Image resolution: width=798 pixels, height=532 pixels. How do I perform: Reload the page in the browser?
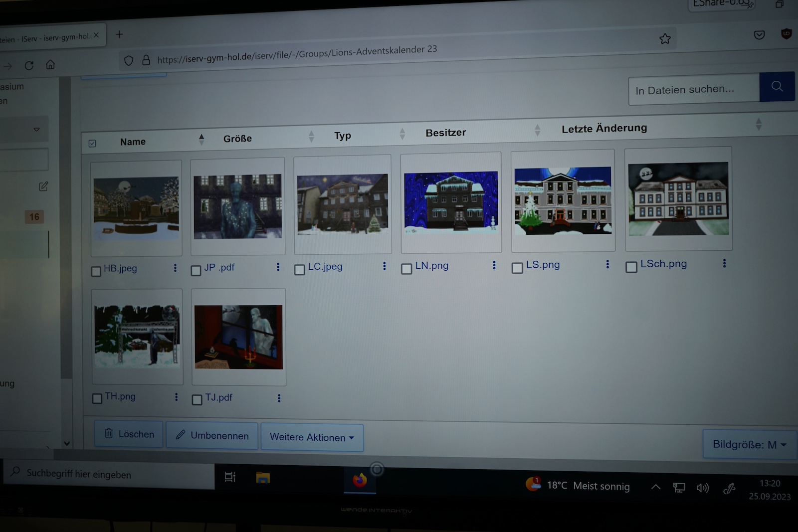pyautogui.click(x=29, y=65)
